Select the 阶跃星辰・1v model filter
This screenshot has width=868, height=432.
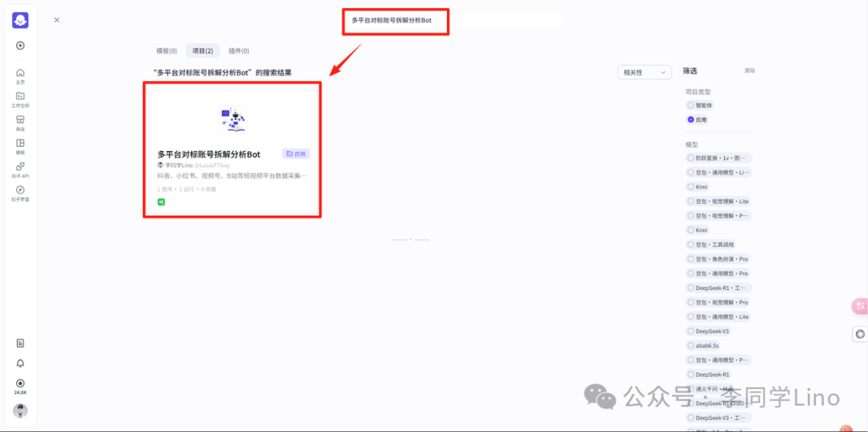[x=719, y=157]
